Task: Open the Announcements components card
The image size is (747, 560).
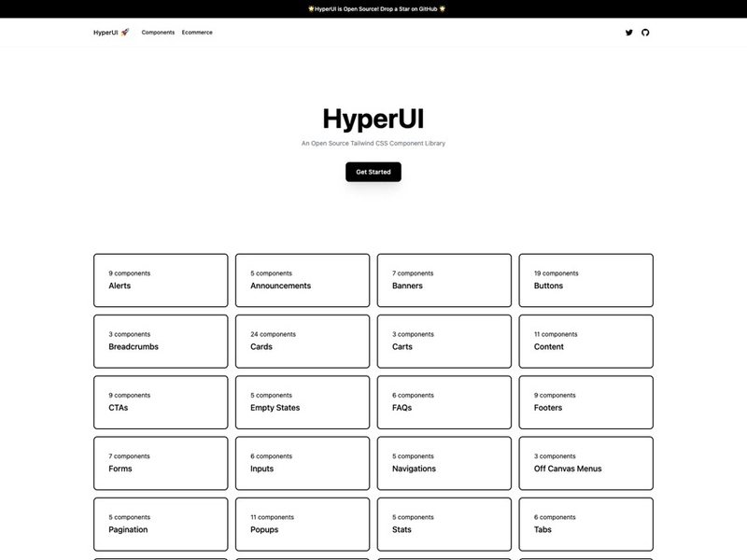Action: (x=303, y=280)
